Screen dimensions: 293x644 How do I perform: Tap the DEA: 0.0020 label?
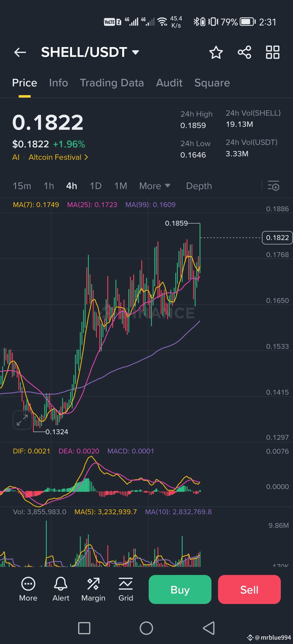[79, 451]
